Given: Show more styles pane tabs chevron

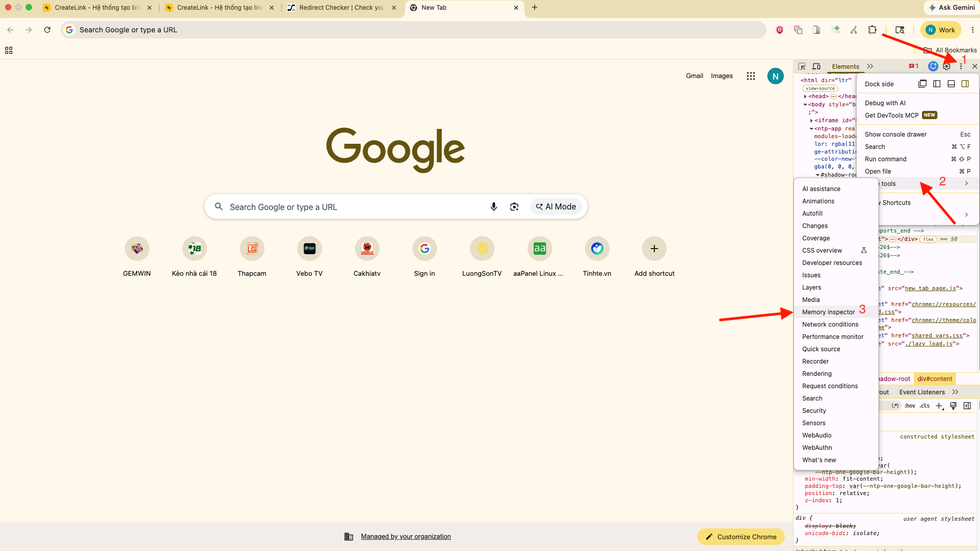Looking at the screenshot, I should (955, 392).
